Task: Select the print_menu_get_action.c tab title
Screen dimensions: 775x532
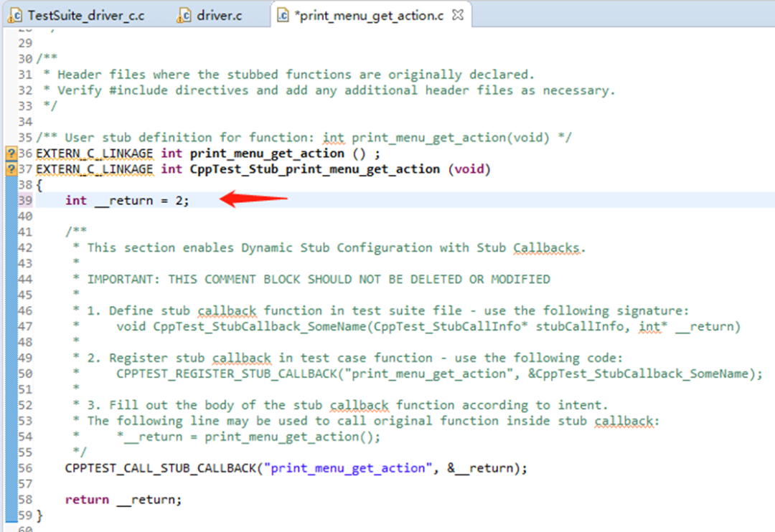Action: [369, 15]
